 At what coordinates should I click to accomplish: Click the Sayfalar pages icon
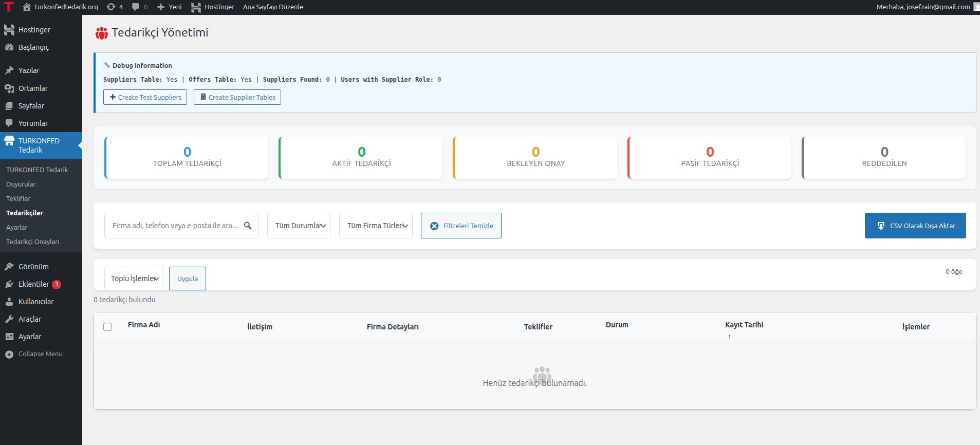coord(9,106)
